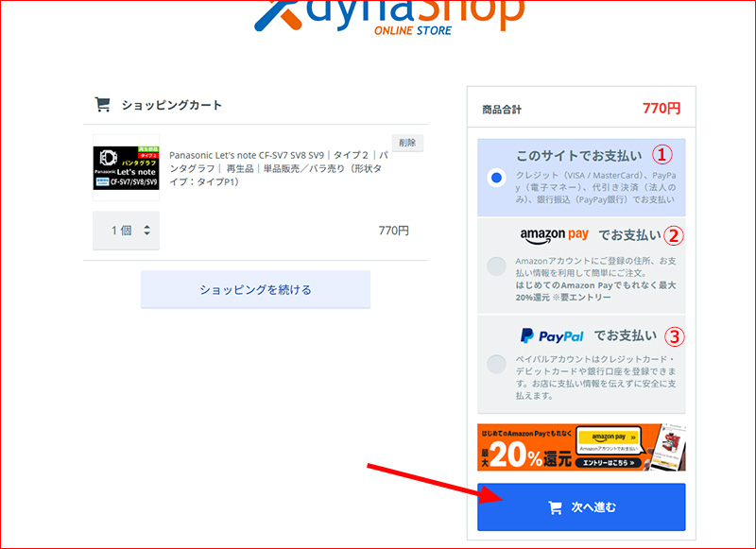Click the shopping cart icon beside ショッピングカート

click(102, 104)
